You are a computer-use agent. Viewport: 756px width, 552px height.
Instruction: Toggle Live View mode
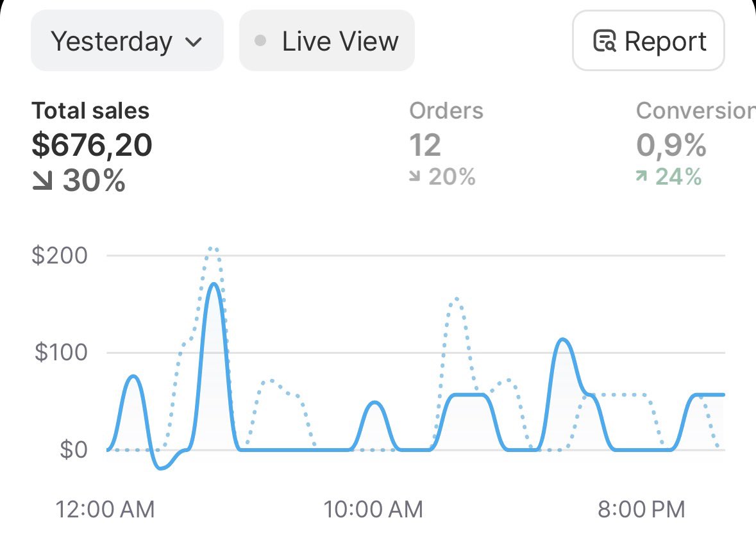click(x=326, y=42)
